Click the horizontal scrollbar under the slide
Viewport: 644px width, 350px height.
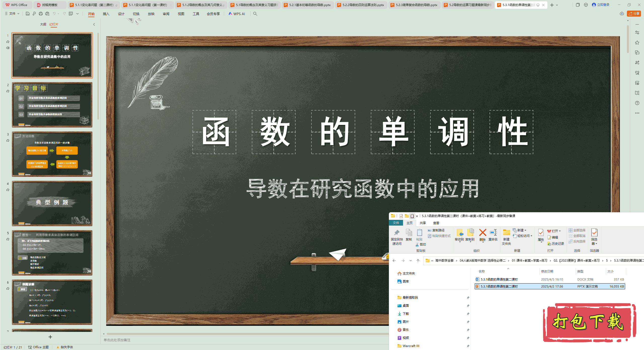tap(248, 334)
